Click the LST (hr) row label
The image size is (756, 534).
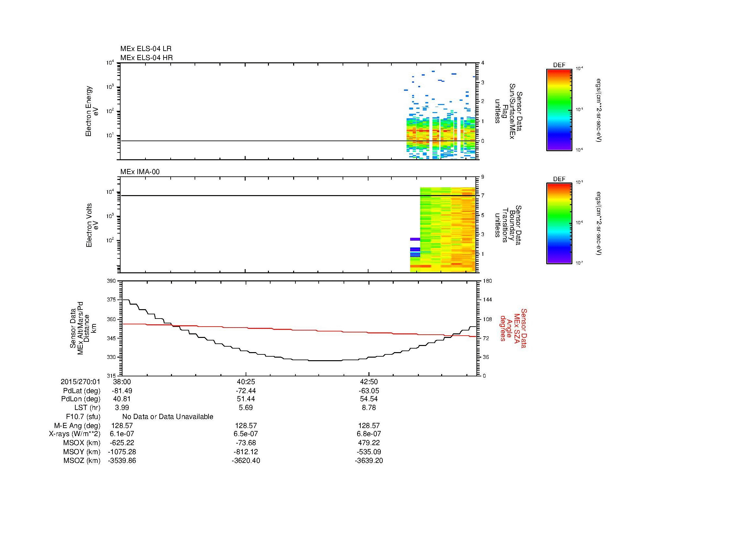(87, 408)
